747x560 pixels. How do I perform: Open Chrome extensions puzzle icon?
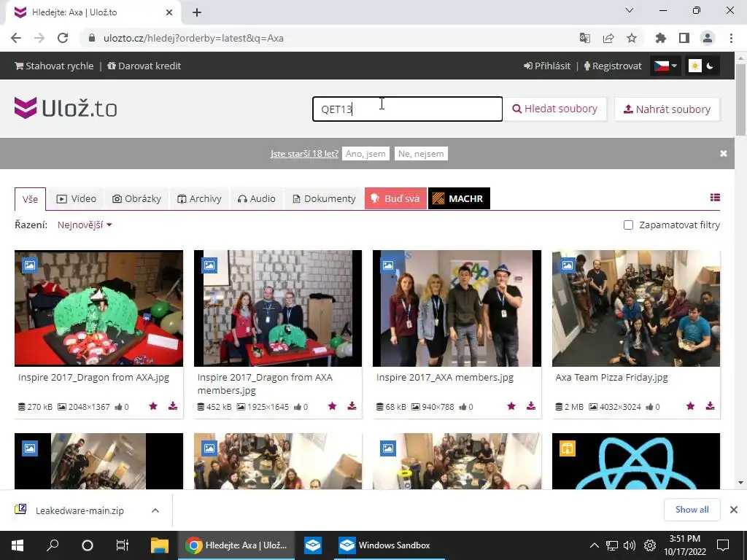click(661, 38)
